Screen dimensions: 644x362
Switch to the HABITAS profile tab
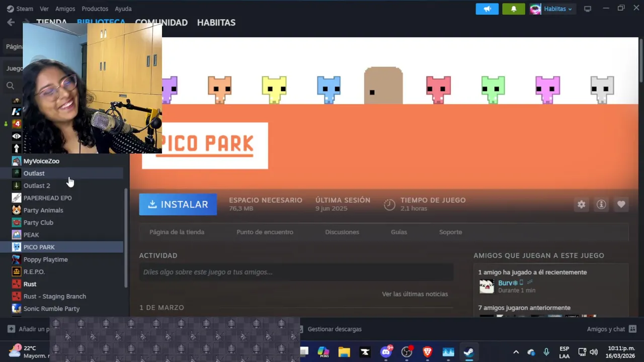216,23
